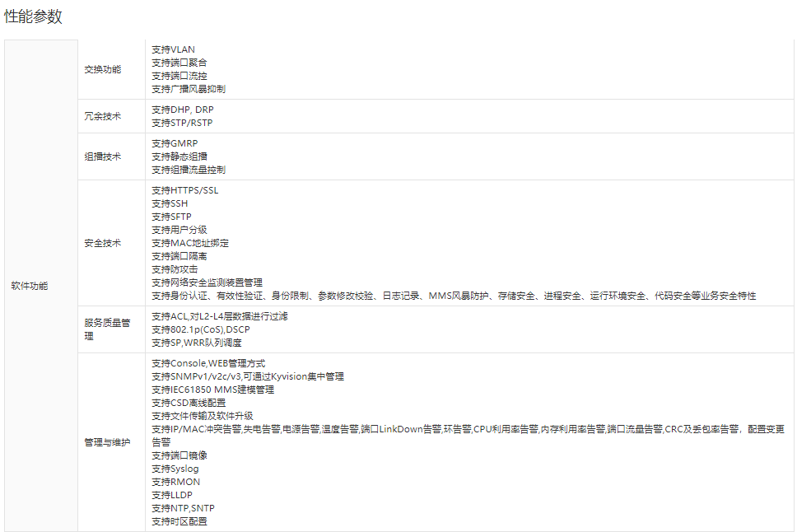The height and width of the screenshot is (532, 797).
Task: Select the 支持MAC地址绑定 entry
Action: 190,243
